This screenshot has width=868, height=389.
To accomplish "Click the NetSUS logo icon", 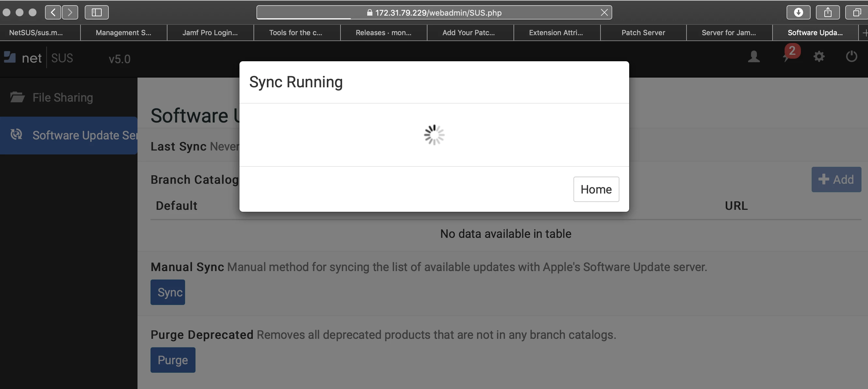I will point(10,58).
